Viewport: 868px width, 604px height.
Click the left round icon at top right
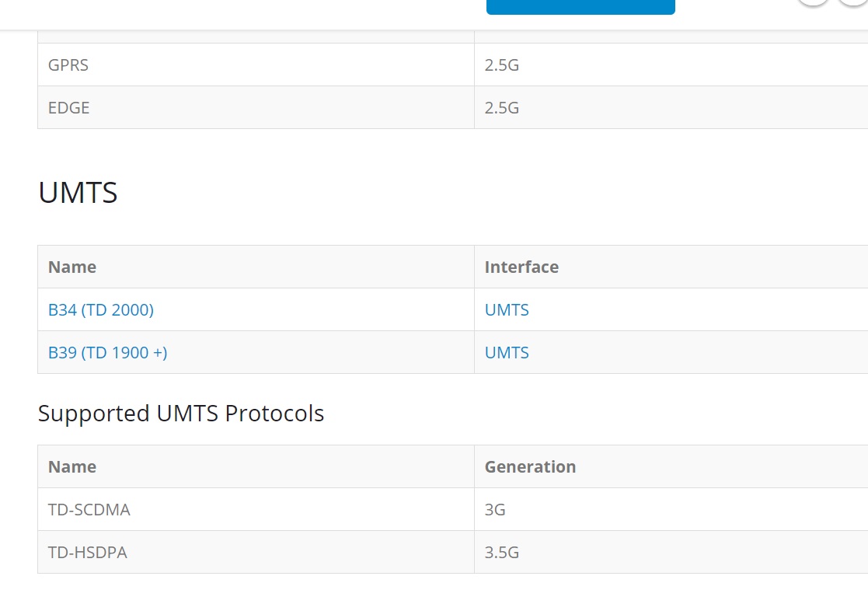(x=813, y=2)
